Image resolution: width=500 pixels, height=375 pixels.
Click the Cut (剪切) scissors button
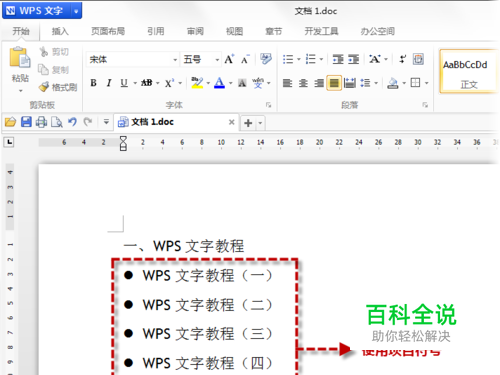point(54,52)
